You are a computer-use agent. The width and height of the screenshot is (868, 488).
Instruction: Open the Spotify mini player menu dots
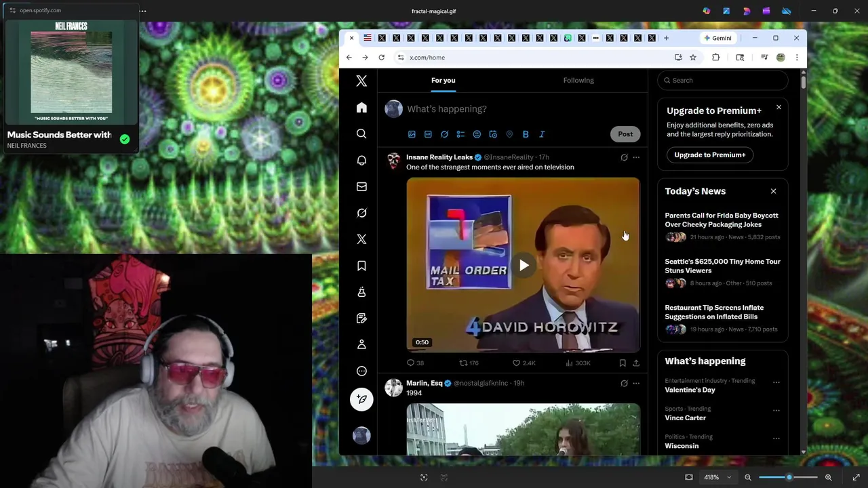(142, 11)
